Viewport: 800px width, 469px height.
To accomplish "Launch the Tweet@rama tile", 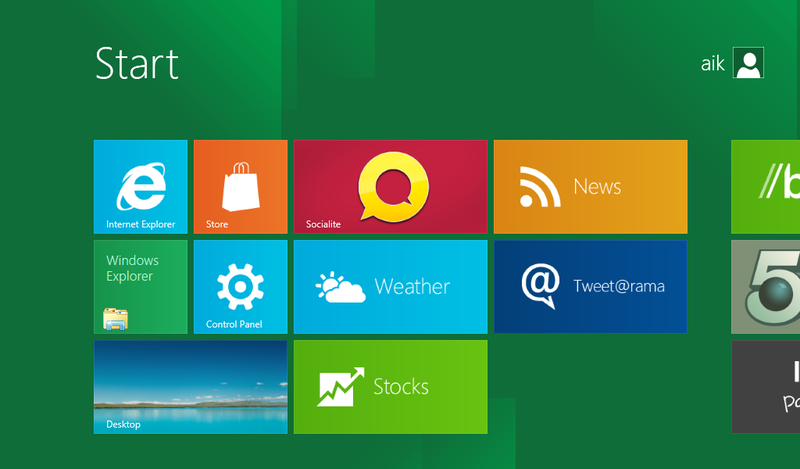I will point(590,287).
